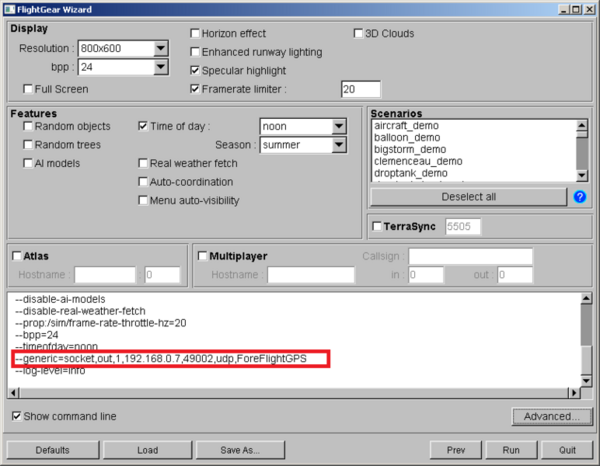
Task: Uncheck the Specular highlight option
Action: (x=195, y=71)
